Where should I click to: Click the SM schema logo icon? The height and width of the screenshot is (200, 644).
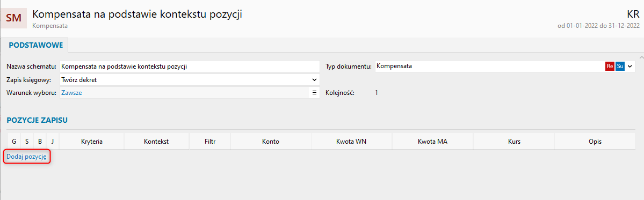coord(13,19)
